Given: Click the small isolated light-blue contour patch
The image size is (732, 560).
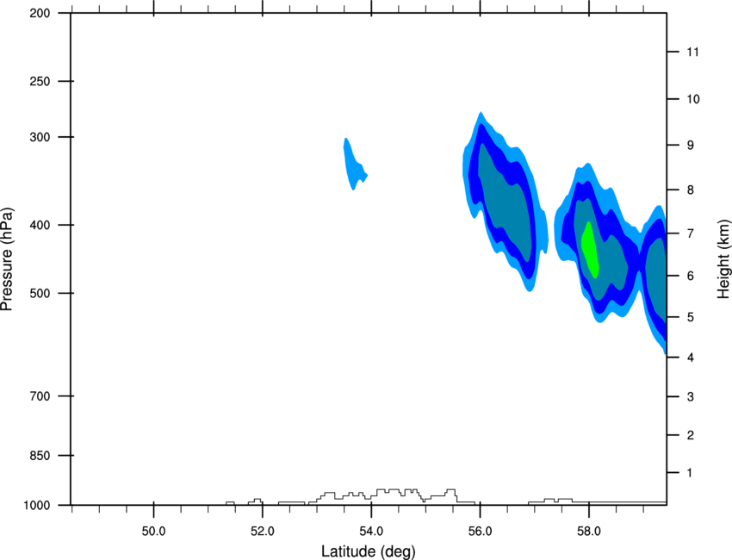Looking at the screenshot, I should pos(354,165).
